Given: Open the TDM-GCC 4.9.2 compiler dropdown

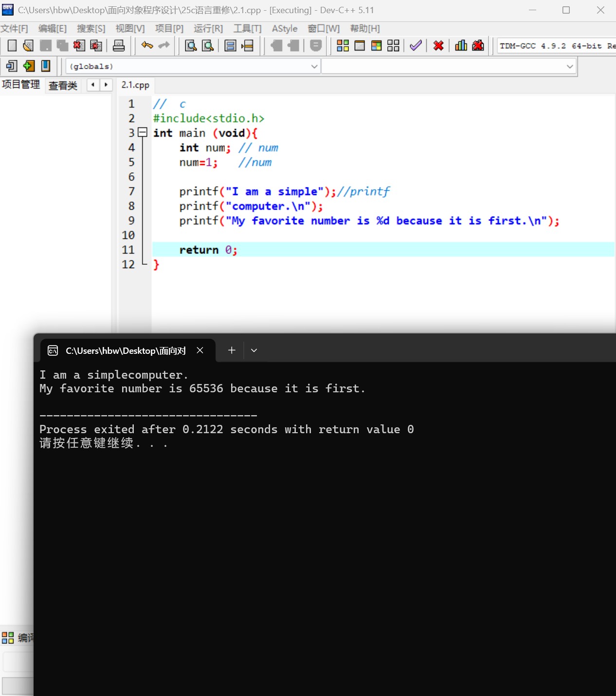Looking at the screenshot, I should [557, 46].
